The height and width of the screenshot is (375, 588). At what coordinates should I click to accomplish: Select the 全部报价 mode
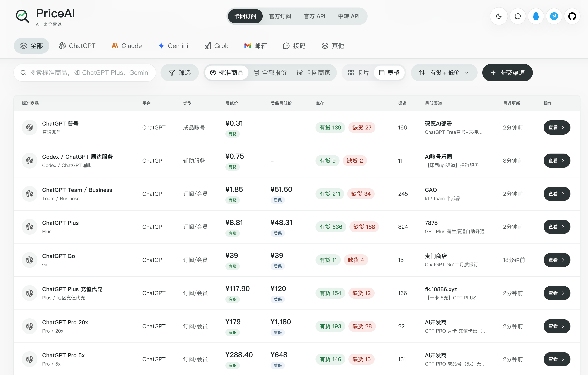point(270,73)
